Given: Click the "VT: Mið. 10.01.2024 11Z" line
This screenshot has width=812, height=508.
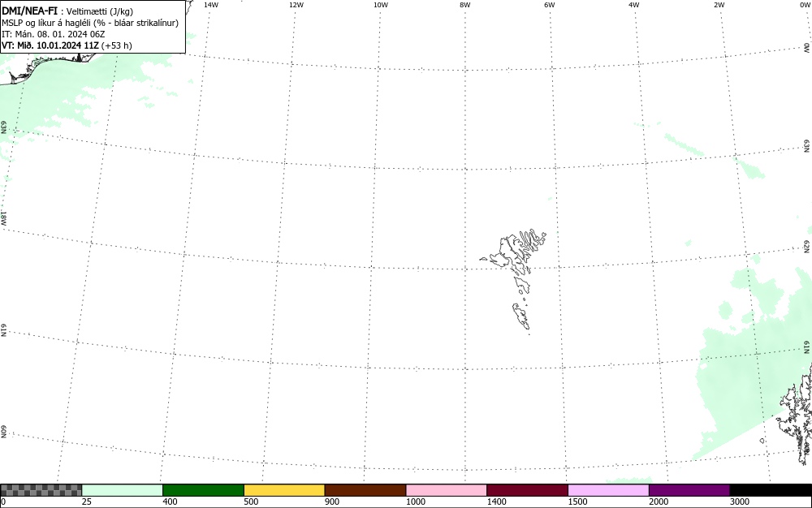Looking at the screenshot, I should click(50, 45).
